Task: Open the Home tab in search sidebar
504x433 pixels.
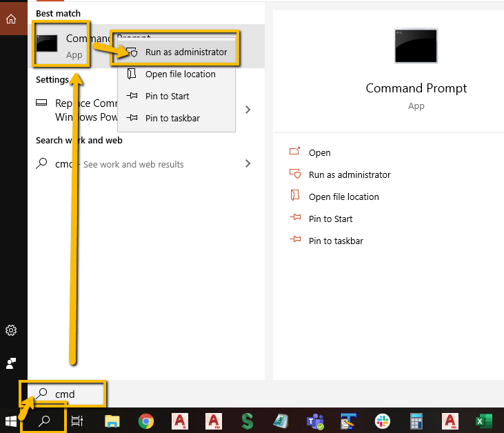Action: tap(11, 19)
